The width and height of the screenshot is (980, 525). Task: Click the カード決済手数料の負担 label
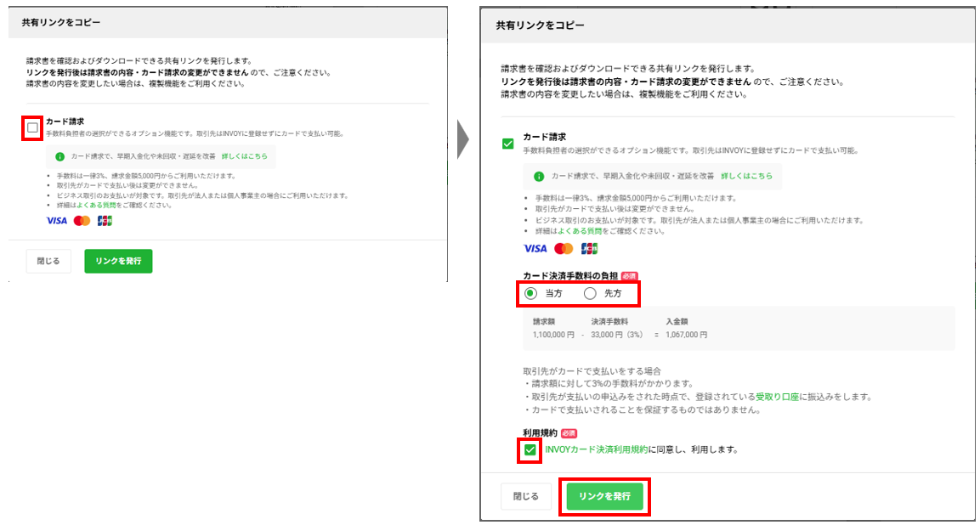pyautogui.click(x=571, y=275)
